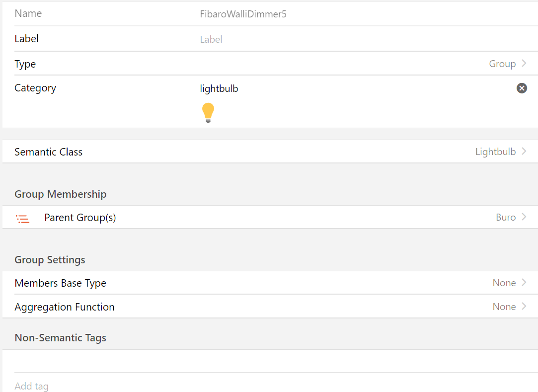
Task: Open the Aggregation Function option
Action: (65, 307)
